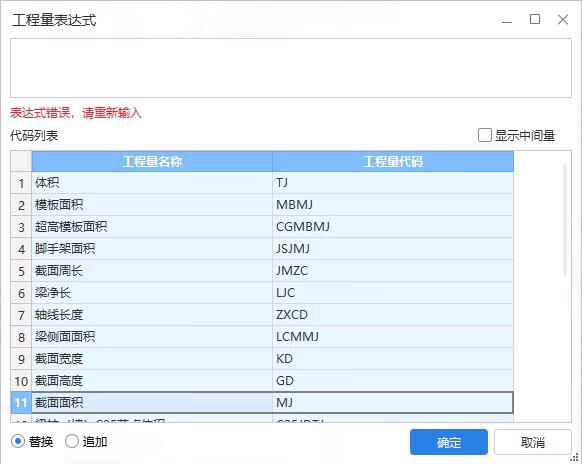Select the 截面周长 row name
The image size is (582, 464).
coord(152,271)
